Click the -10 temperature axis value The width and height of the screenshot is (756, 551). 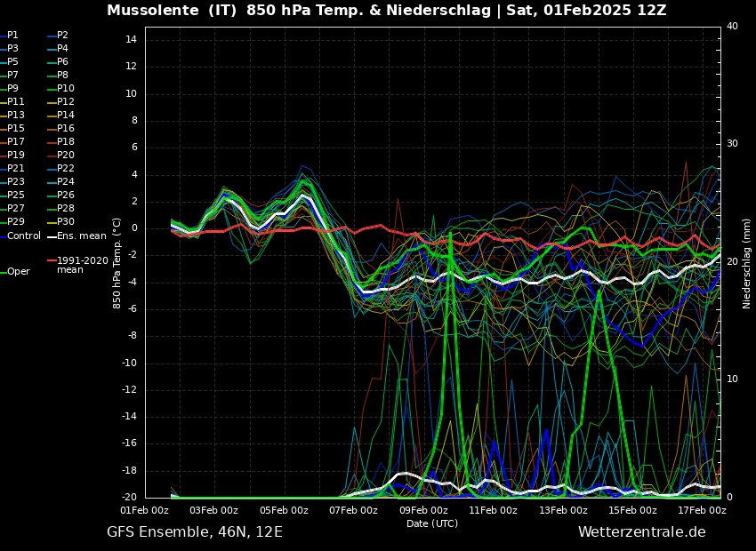pos(129,363)
